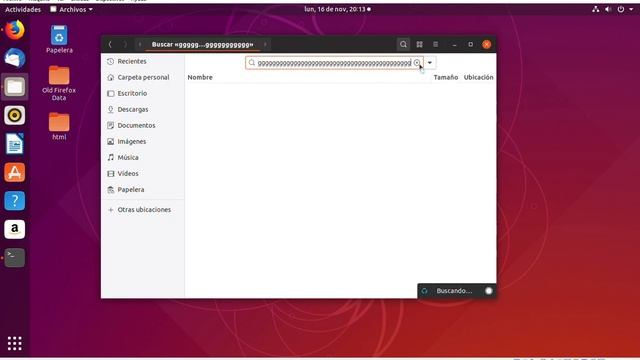Go forward in Files navigation

pyautogui.click(x=125, y=44)
